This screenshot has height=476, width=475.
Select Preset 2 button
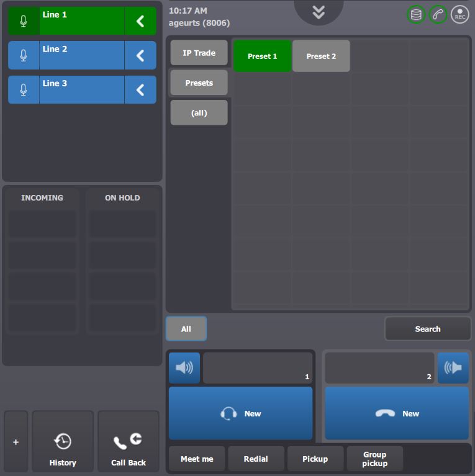click(321, 56)
